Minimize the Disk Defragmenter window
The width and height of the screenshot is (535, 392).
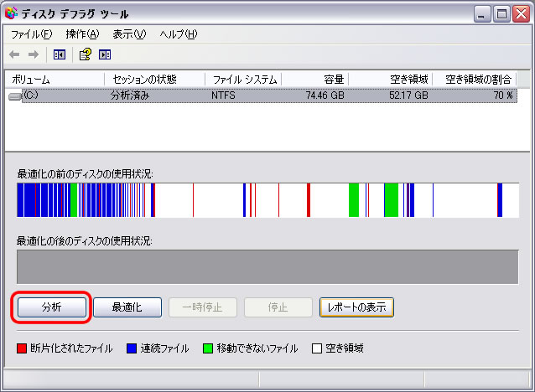point(482,14)
